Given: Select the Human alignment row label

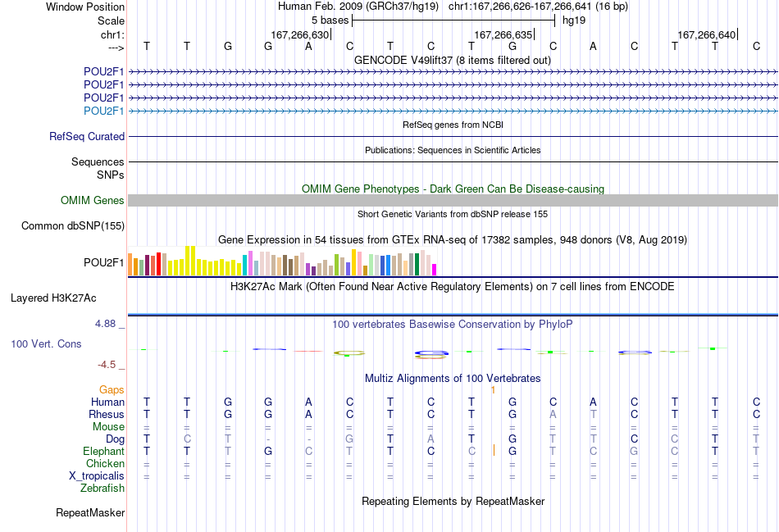Looking at the screenshot, I should coord(107,402).
